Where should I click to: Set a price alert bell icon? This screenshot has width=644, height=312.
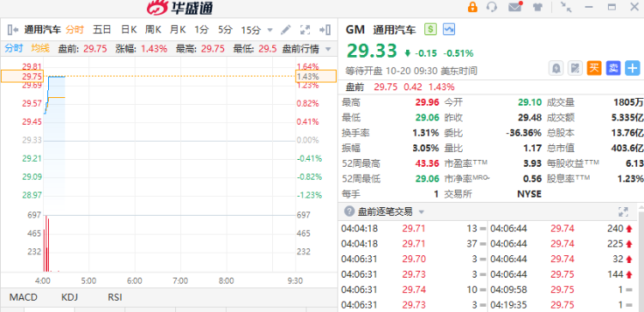[556, 68]
